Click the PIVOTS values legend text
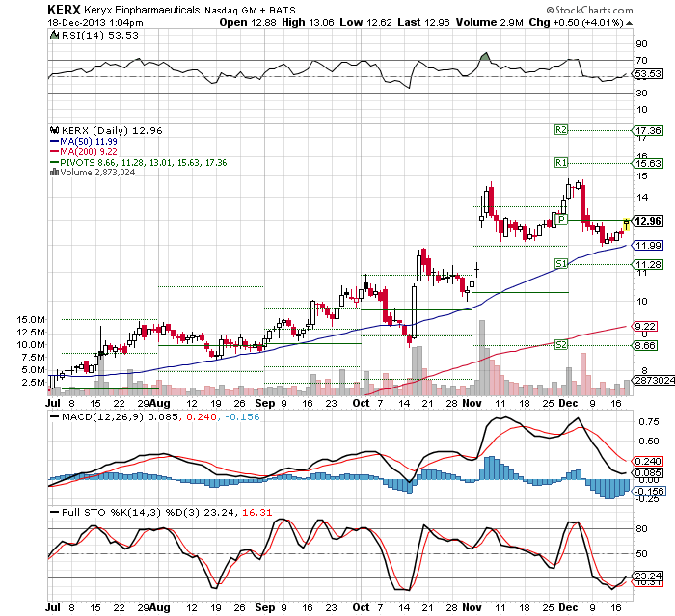 (144, 162)
